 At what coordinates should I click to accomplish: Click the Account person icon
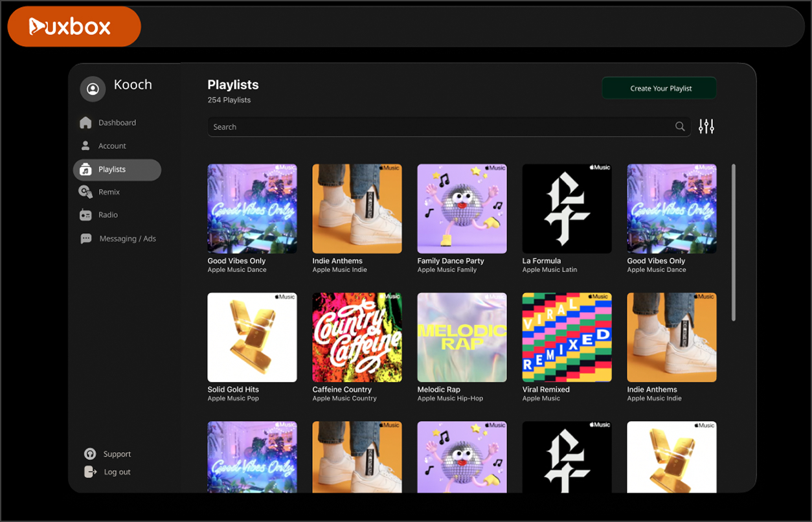(x=85, y=146)
